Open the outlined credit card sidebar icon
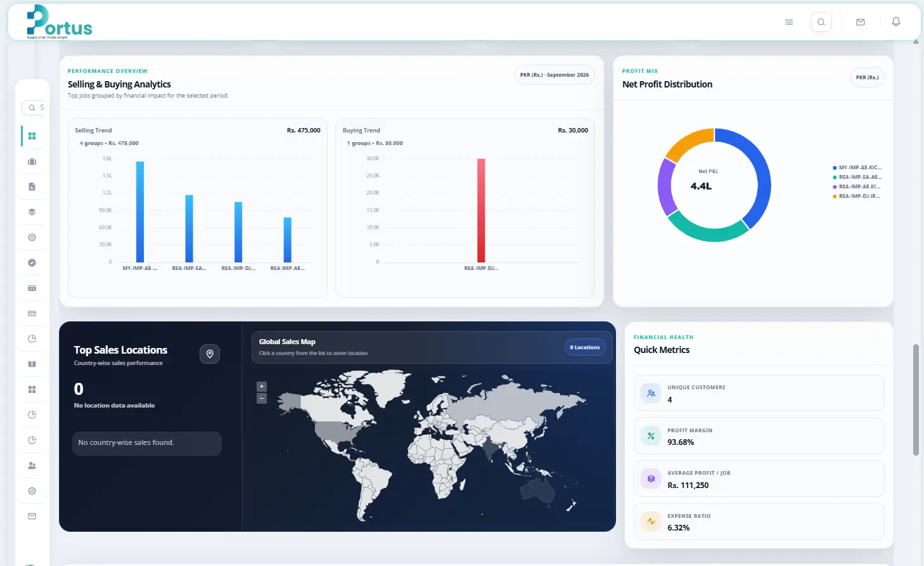Image resolution: width=924 pixels, height=566 pixels. click(32, 313)
